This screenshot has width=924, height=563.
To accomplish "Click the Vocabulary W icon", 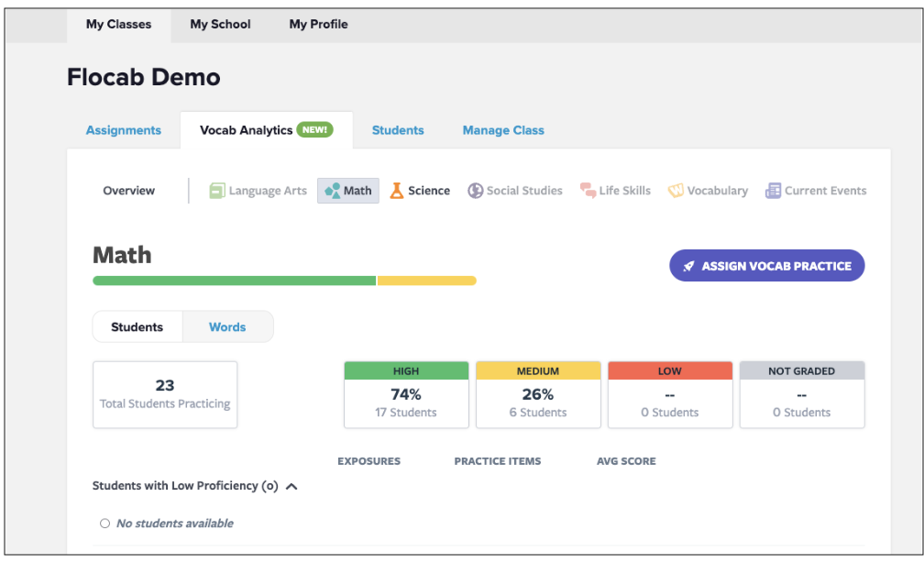I will [x=676, y=191].
